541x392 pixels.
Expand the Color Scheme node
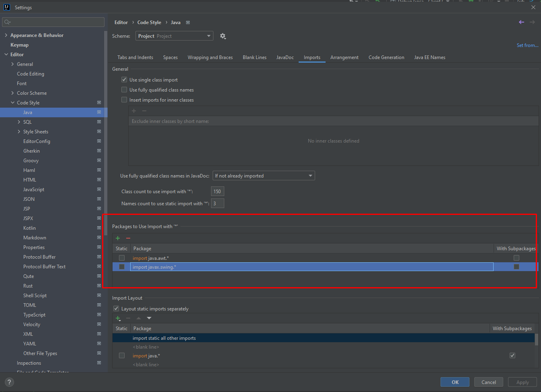[12, 93]
